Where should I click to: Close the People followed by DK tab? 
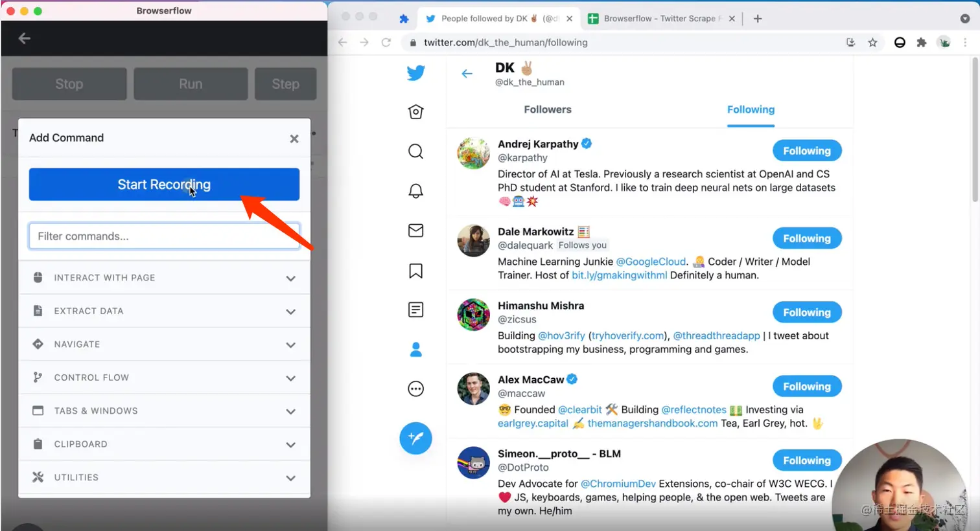(x=570, y=19)
